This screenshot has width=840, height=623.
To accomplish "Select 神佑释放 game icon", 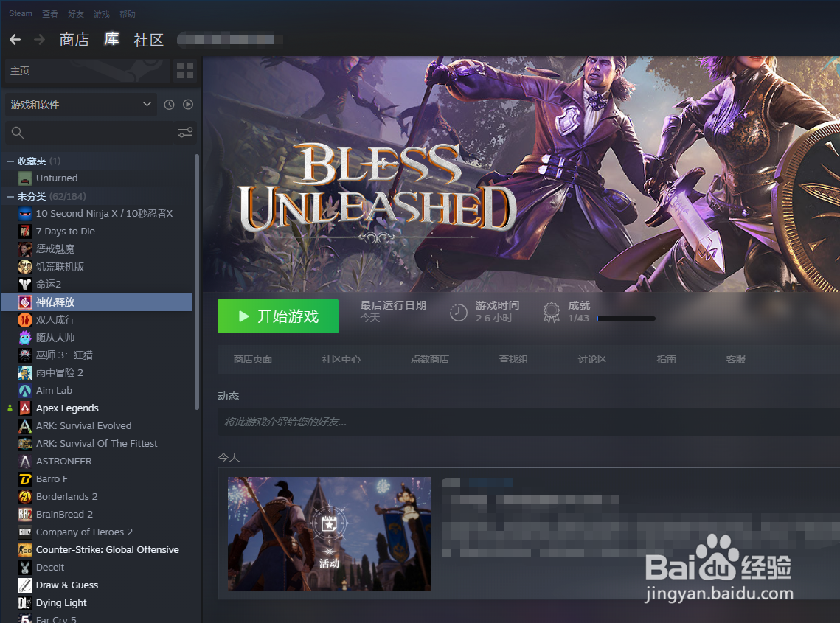I will point(24,302).
